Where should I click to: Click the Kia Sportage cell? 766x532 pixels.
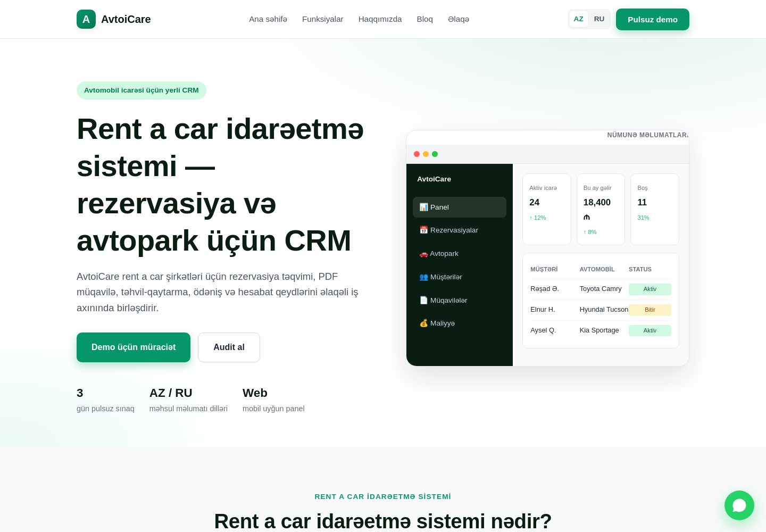pos(600,330)
